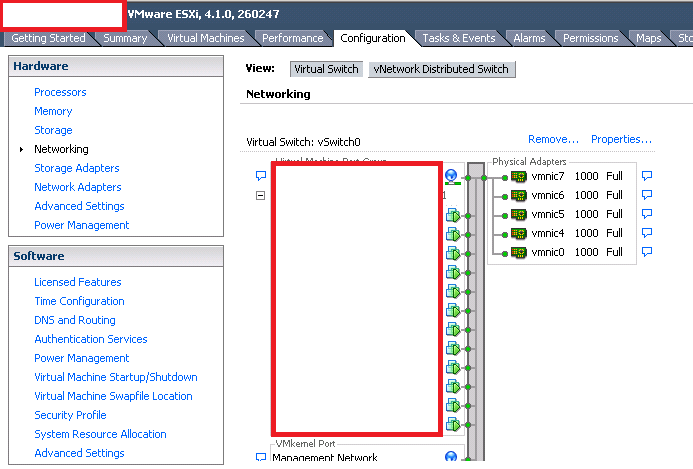
Task: Open Processors hardware settings
Action: click(60, 92)
